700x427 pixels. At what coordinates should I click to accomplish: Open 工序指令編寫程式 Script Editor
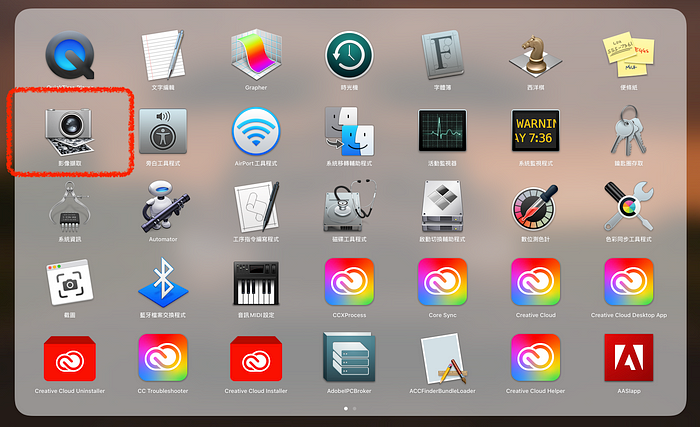[257, 206]
